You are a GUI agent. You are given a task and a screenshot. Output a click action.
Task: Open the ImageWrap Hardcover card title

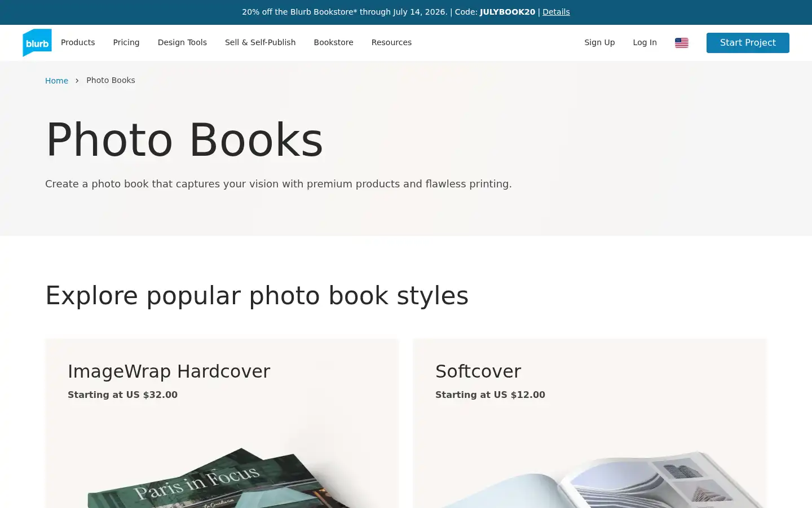[169, 371]
